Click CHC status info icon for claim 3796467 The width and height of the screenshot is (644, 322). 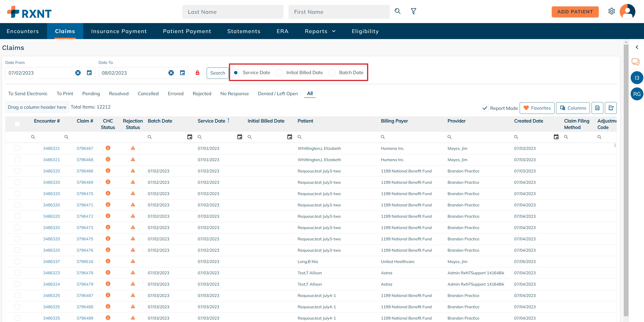108,148
